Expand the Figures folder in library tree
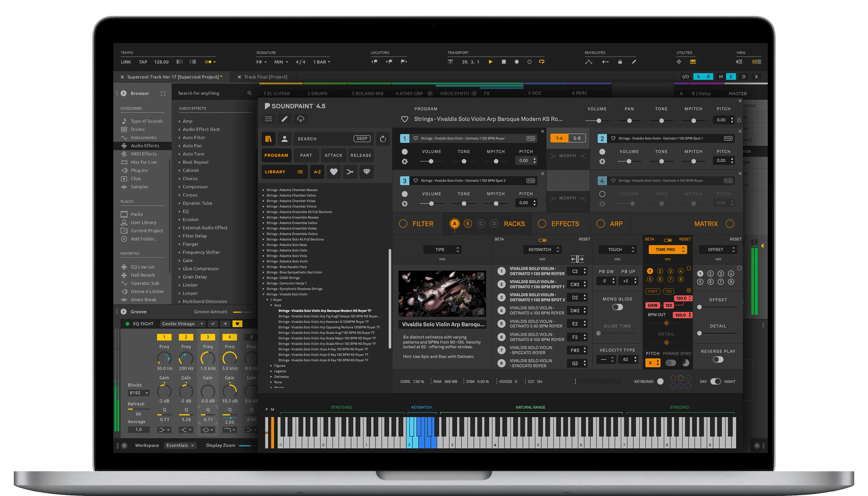 click(271, 365)
